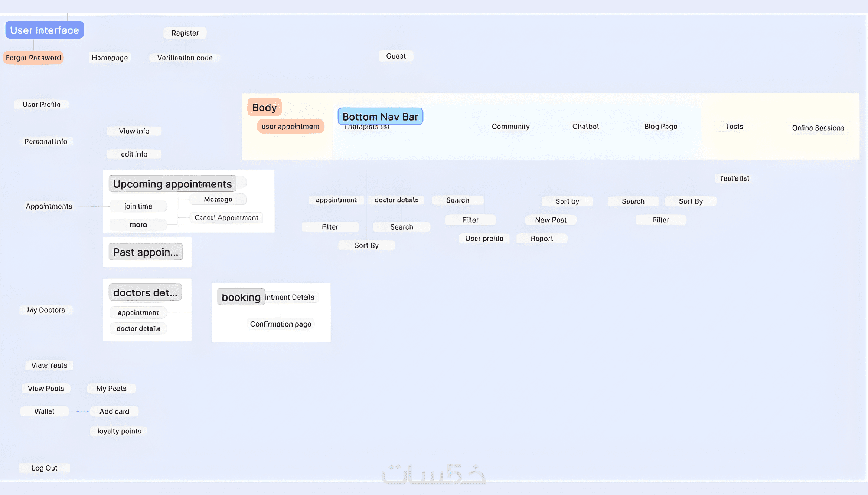Select the Confirmation page node
This screenshot has width=868, height=495.
(280, 324)
